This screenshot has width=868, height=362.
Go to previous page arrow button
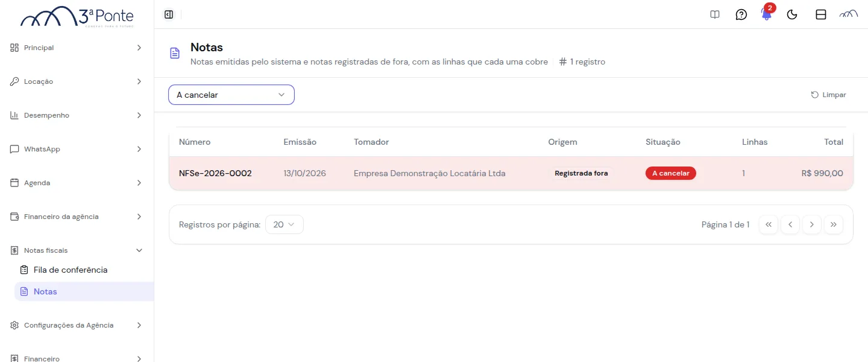coord(790,224)
